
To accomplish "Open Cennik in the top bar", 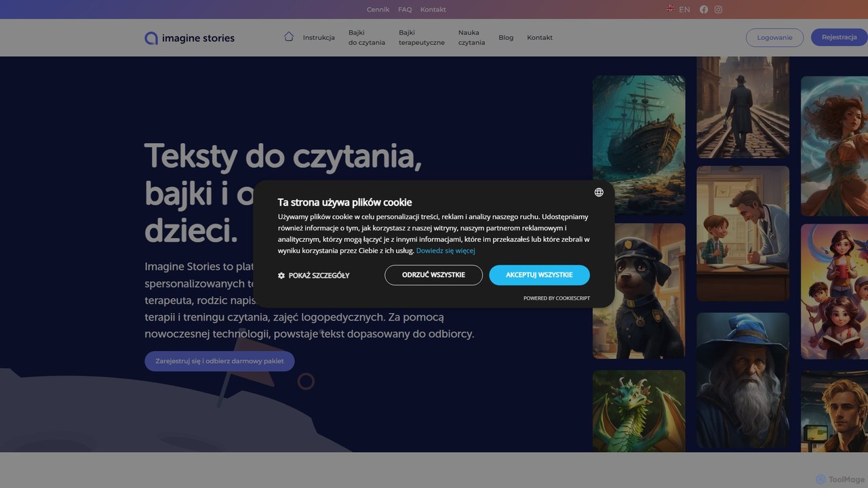I will tap(378, 9).
